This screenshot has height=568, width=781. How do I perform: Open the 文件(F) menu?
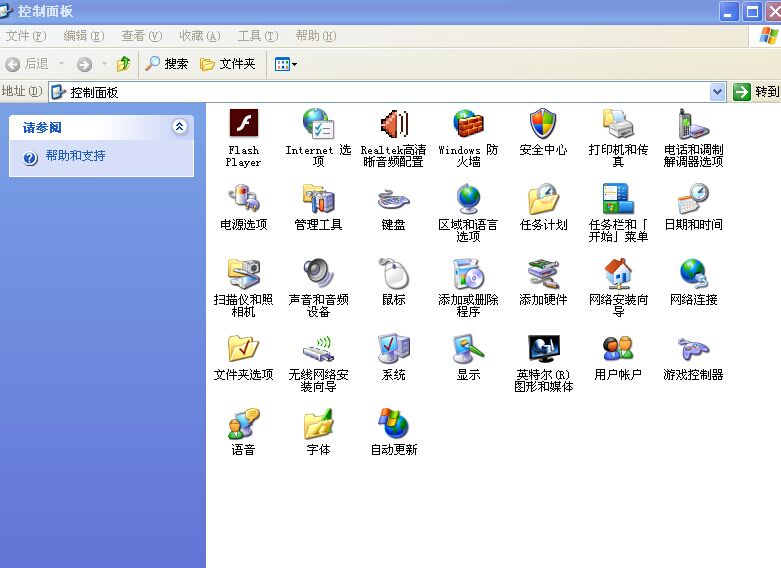point(25,36)
